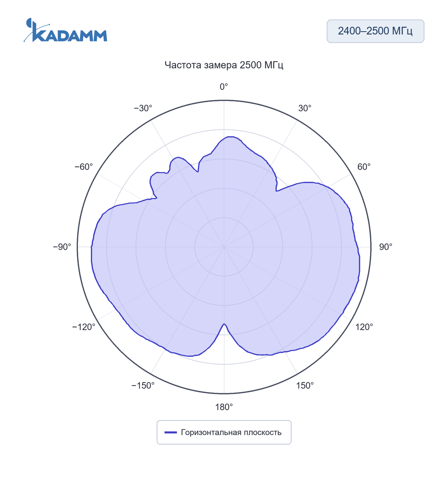Image resolution: width=448 pixels, height=491 pixels.
Task: Click the 150° angle label
Action: click(305, 386)
